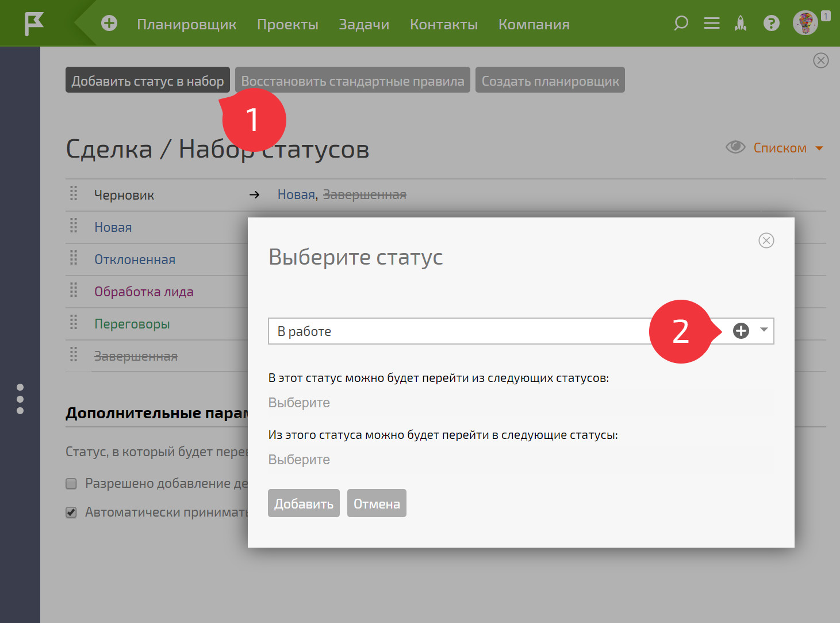Open the 'Проекты' menu
The height and width of the screenshot is (623, 840).
287,25
